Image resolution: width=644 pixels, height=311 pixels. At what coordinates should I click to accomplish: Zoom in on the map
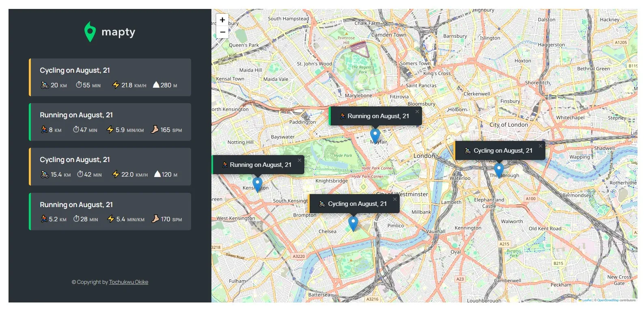(x=222, y=20)
